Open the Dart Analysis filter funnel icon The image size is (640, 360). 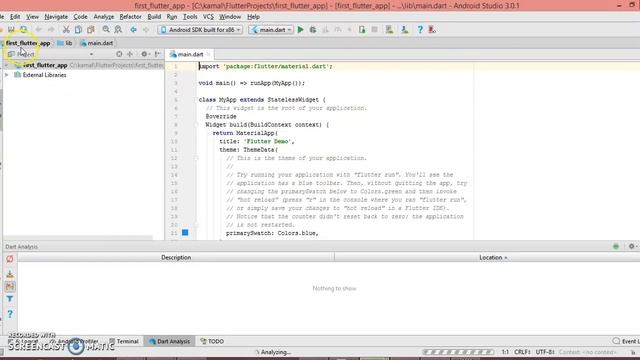pos(10,299)
